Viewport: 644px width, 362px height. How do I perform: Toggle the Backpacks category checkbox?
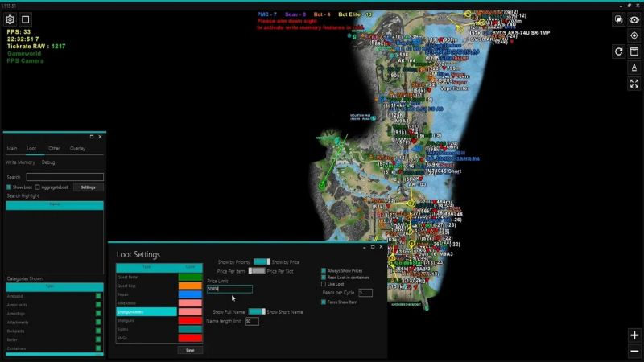98,331
